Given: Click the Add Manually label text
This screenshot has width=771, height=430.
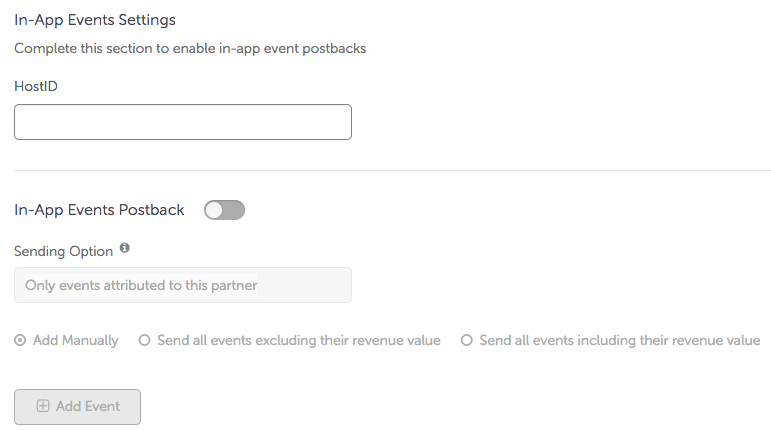Looking at the screenshot, I should [x=76, y=341].
